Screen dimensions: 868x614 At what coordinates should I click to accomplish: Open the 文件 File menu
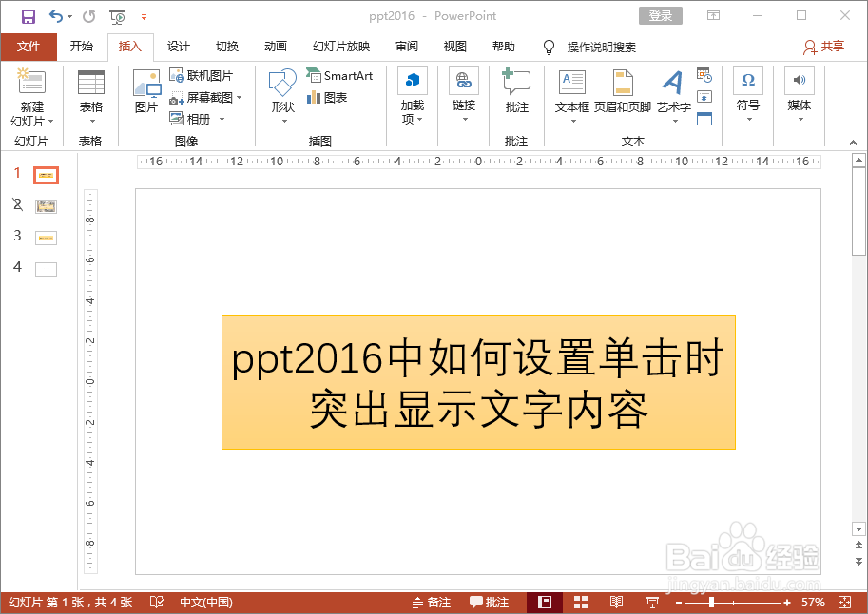click(29, 47)
